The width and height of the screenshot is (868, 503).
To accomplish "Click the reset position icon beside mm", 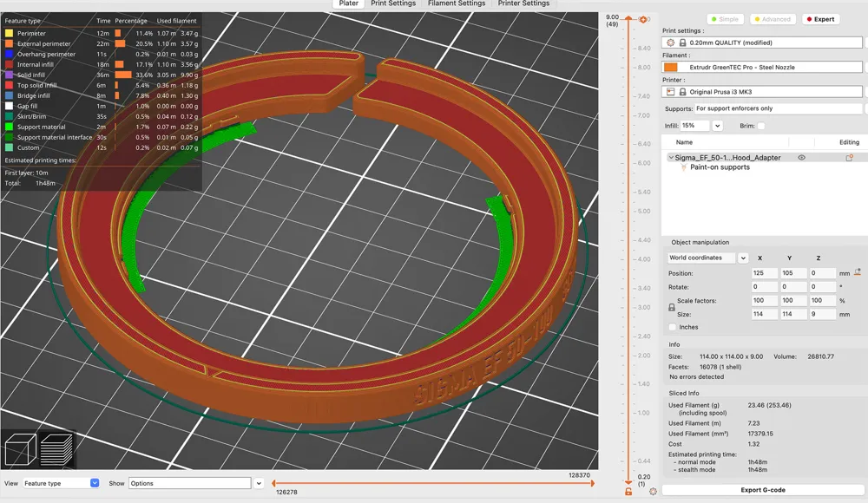I will click(x=858, y=272).
